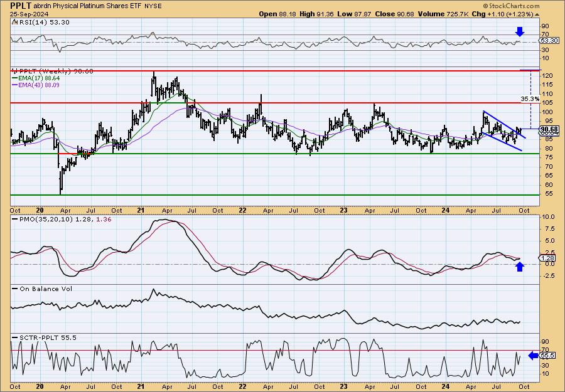Click the green EMA(17) 88.64 legend

pos(36,78)
